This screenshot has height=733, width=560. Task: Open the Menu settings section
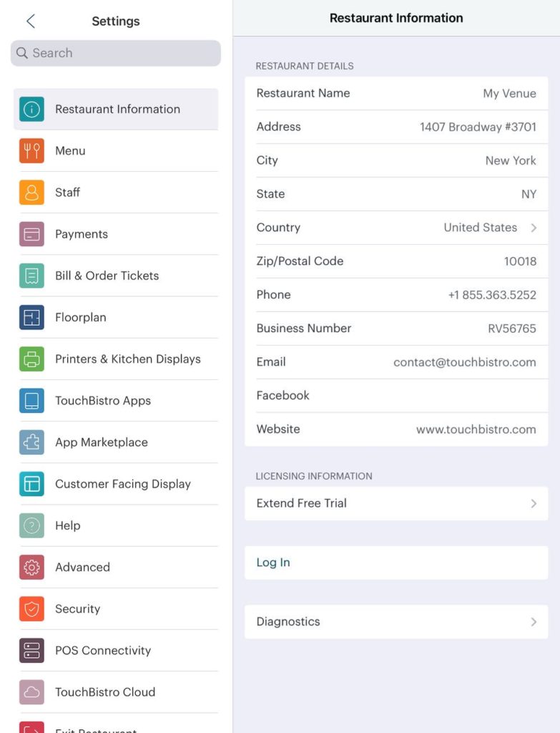pos(116,151)
